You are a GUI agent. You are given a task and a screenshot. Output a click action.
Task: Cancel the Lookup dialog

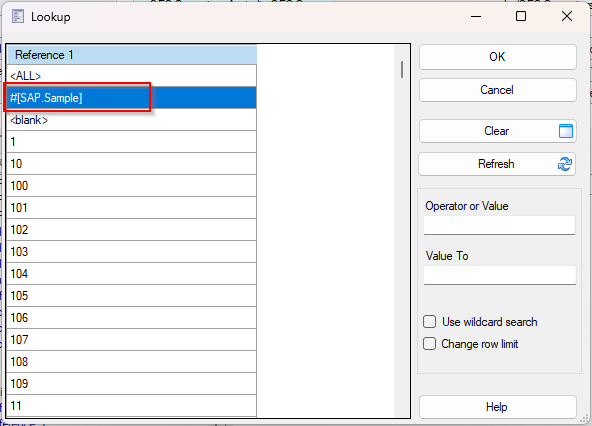pyautogui.click(x=498, y=90)
